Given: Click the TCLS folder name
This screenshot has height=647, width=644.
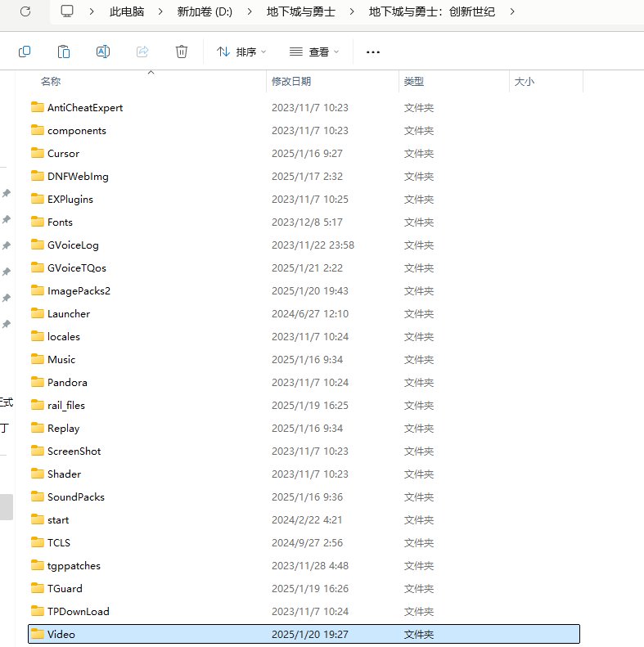Looking at the screenshot, I should (59, 542).
